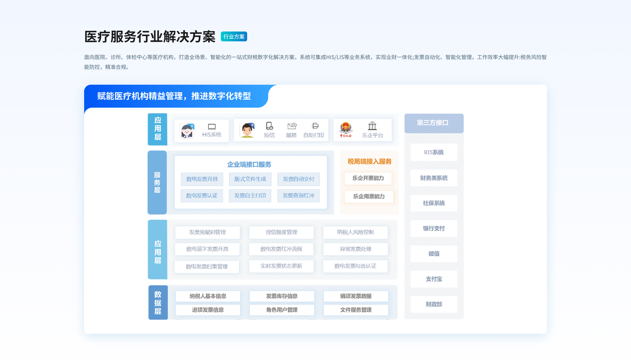Select the patient avatar icon in the second card
The image size is (631, 364).
point(247,130)
